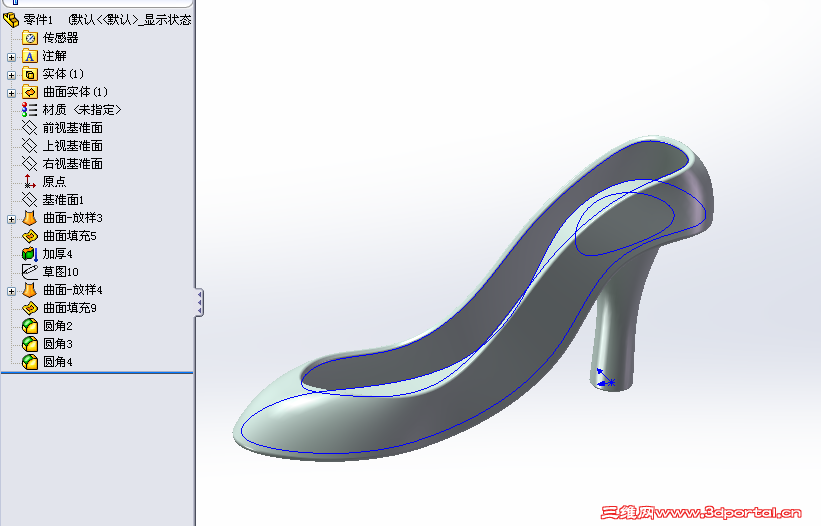Select the 基准面1 label

coord(63,200)
